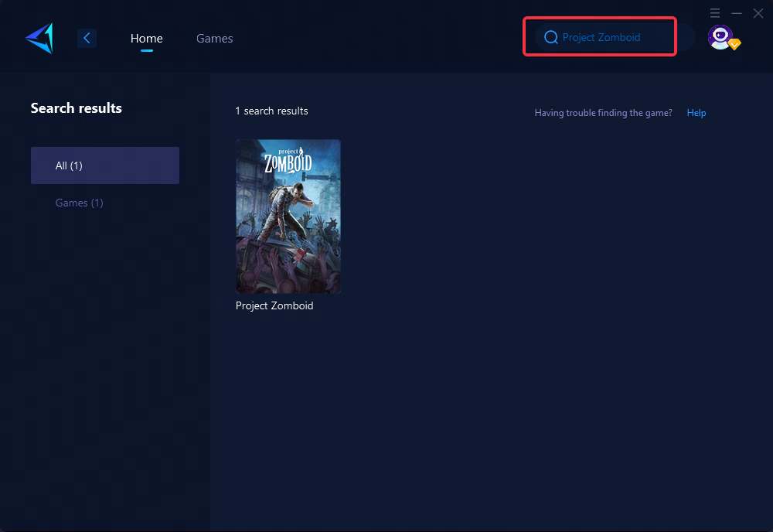Open the Help link
This screenshot has height=532, width=773.
(x=696, y=113)
